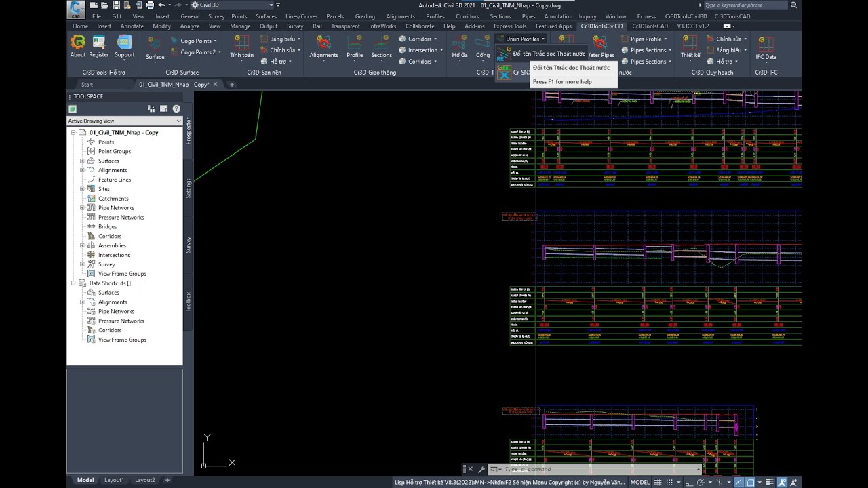Switch to the Annotate ribbon tab
This screenshot has height=488, width=868.
coord(132,26)
